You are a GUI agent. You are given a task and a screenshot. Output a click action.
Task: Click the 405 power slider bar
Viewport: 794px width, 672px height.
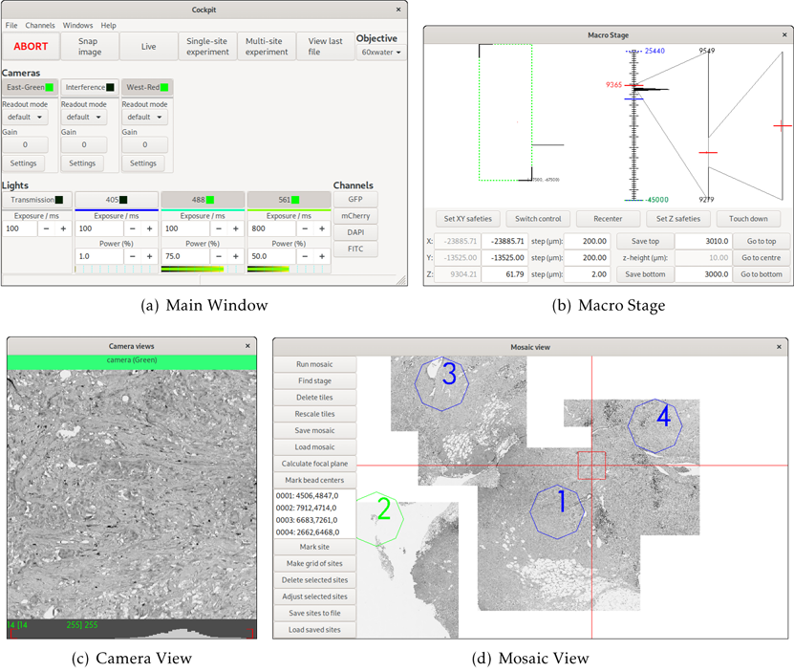click(x=117, y=270)
